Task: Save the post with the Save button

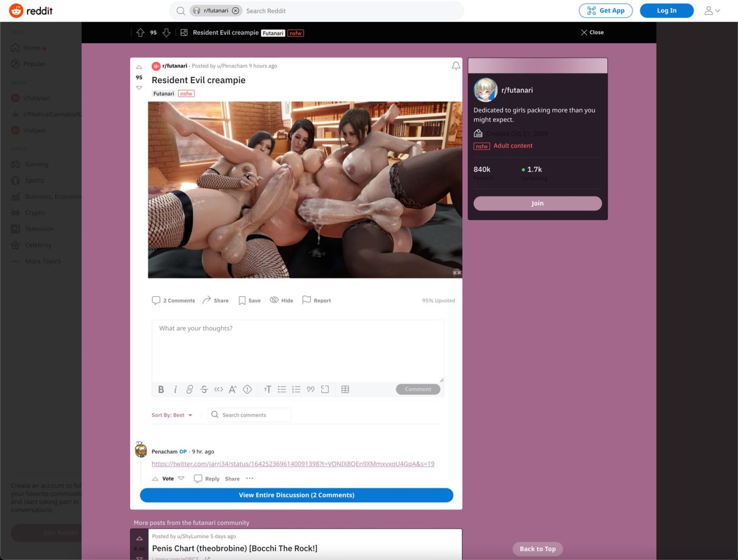Action: coord(249,301)
